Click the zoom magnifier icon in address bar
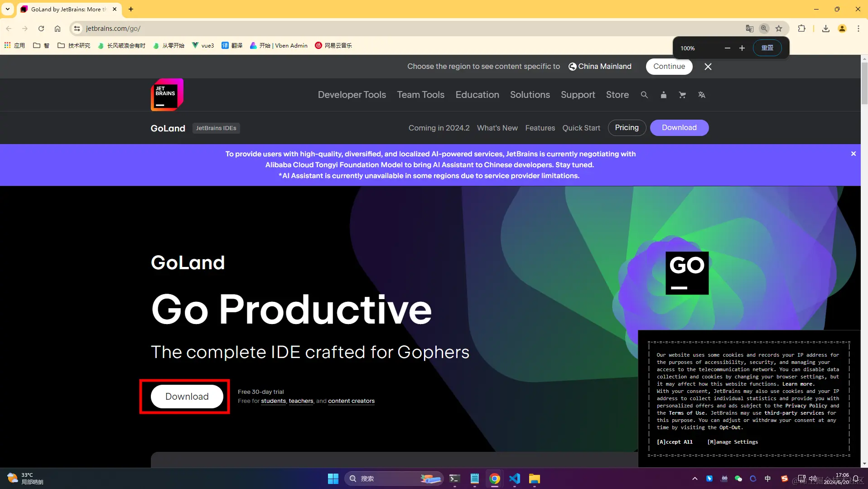This screenshot has height=489, width=868. pyautogui.click(x=764, y=29)
